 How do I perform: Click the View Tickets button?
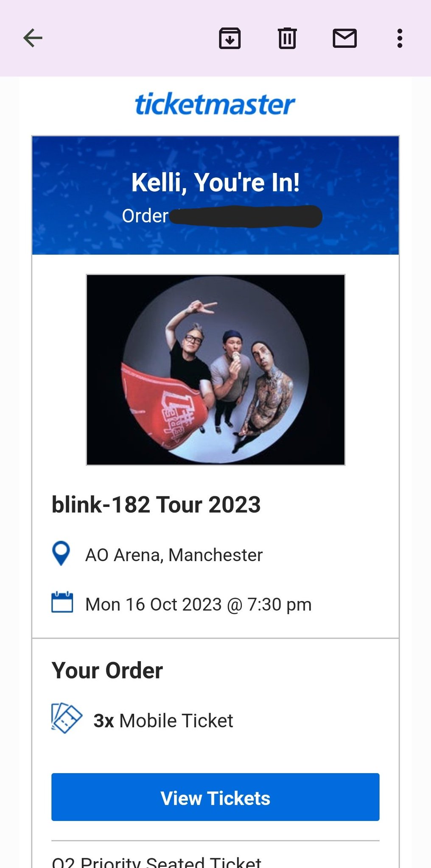tap(215, 797)
